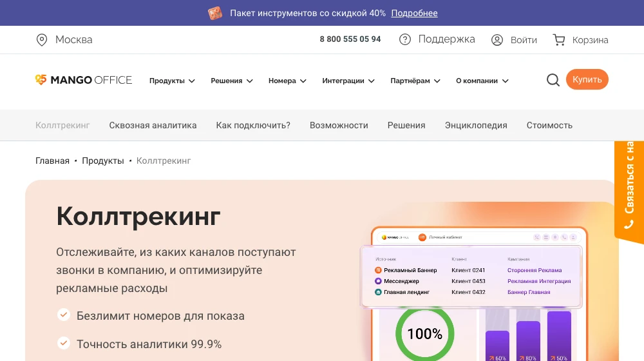Click the orange Купить button

pos(587,79)
